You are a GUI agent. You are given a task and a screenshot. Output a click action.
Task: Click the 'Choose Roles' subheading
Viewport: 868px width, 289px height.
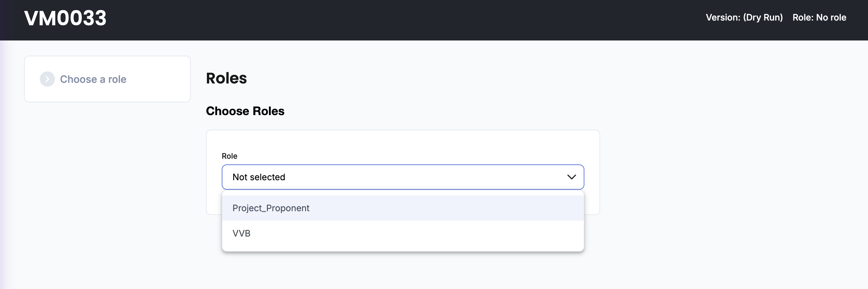(x=245, y=111)
